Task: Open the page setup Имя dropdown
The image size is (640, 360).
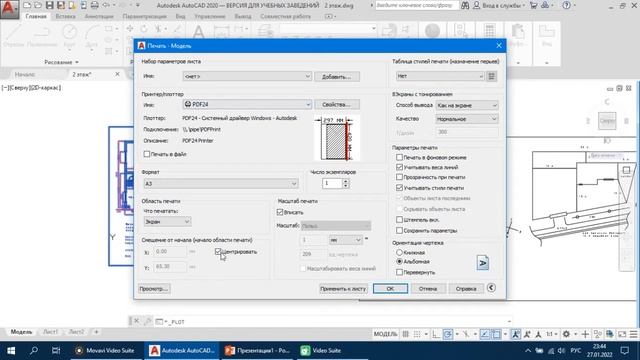Action: pyautogui.click(x=247, y=76)
